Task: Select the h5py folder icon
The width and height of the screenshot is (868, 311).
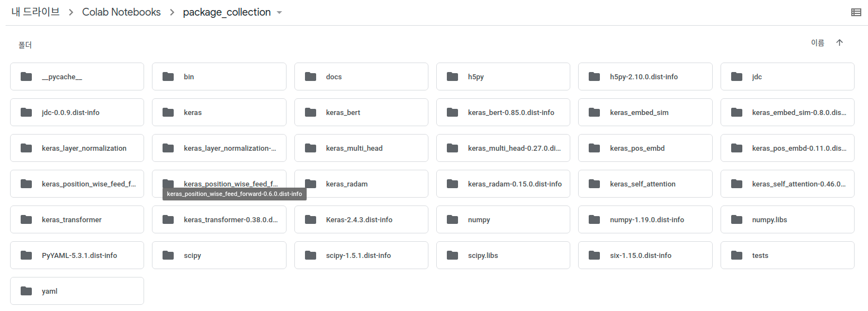Action: 452,76
